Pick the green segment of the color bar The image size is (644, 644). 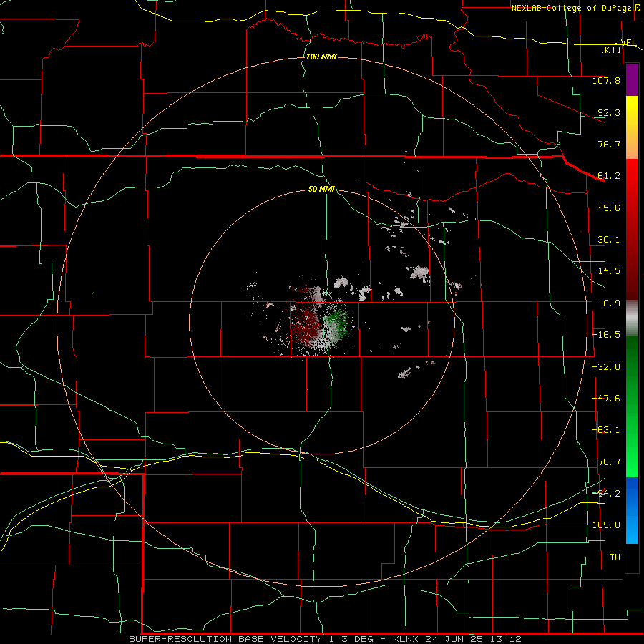point(632,406)
